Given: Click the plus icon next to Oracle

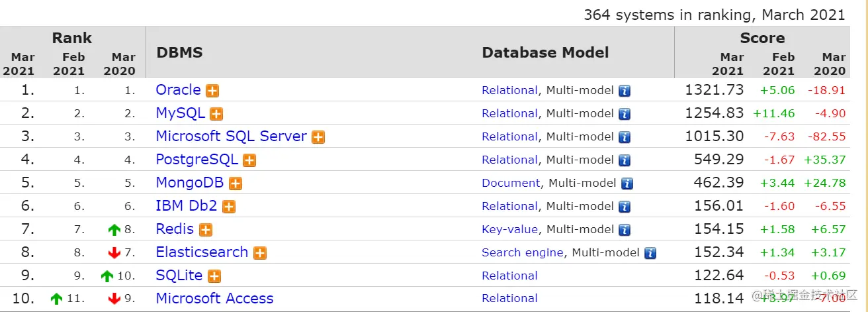Looking at the screenshot, I should [x=212, y=91].
